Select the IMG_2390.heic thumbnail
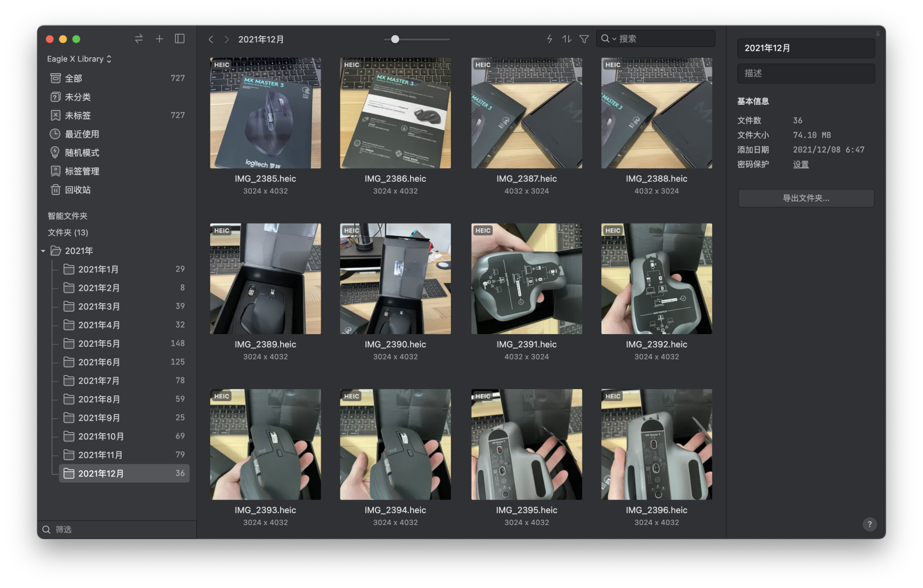The image size is (923, 588). (x=395, y=279)
